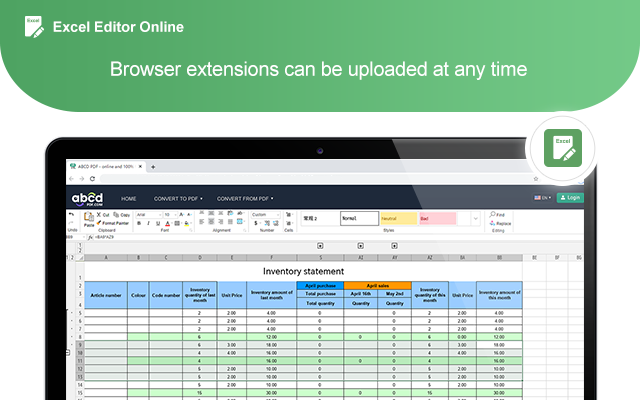
Task: Toggle Bold formatting
Action: (139, 223)
